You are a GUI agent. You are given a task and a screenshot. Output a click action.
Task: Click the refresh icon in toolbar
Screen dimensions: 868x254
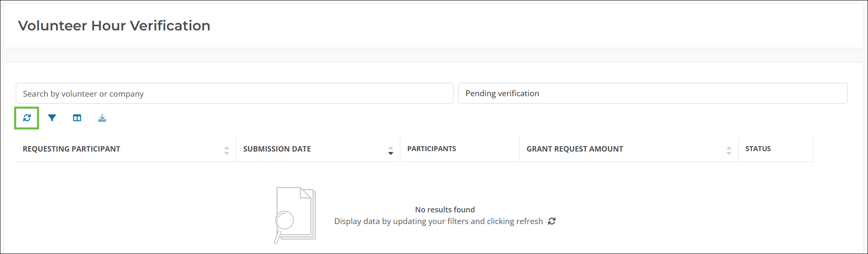tap(27, 118)
